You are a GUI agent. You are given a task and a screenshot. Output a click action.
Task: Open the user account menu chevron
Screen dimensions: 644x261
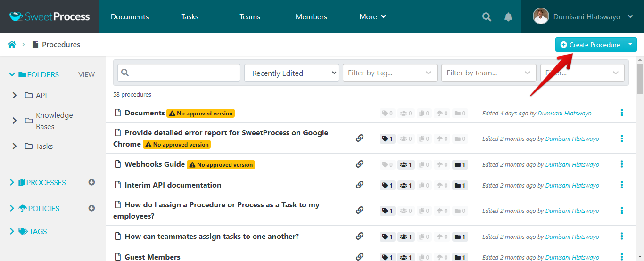(x=630, y=17)
